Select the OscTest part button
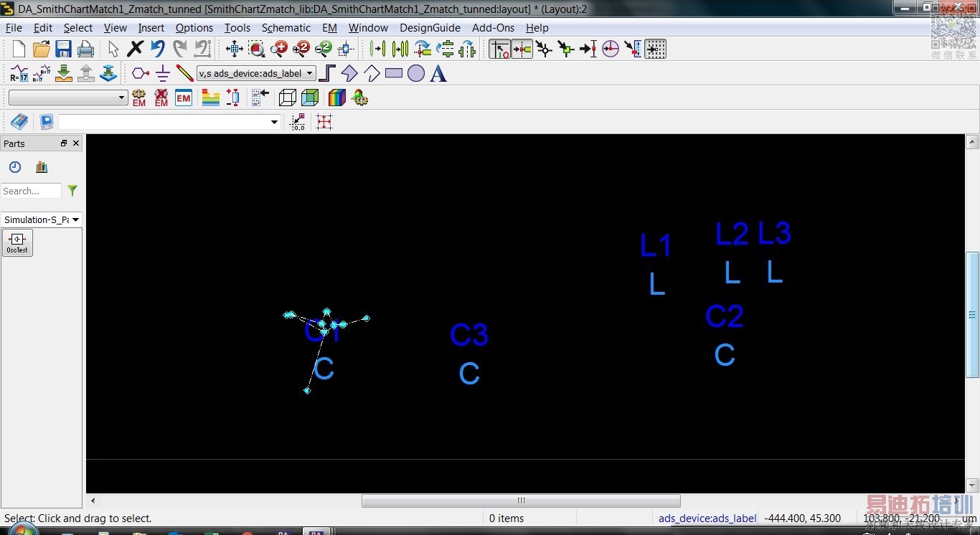980x535 pixels. coord(17,243)
